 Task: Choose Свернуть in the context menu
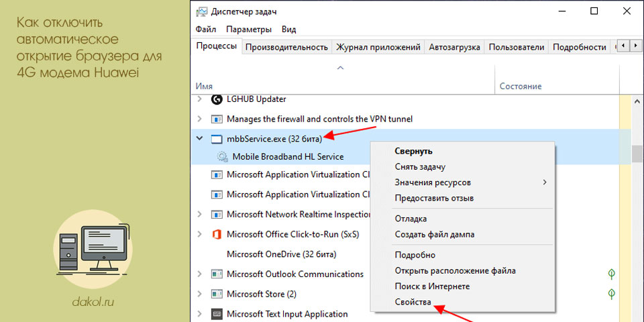point(462,151)
